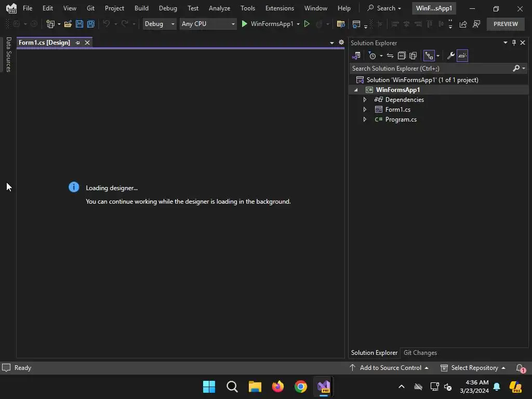Collapse the WinFormsApp1 project node

tap(356, 90)
